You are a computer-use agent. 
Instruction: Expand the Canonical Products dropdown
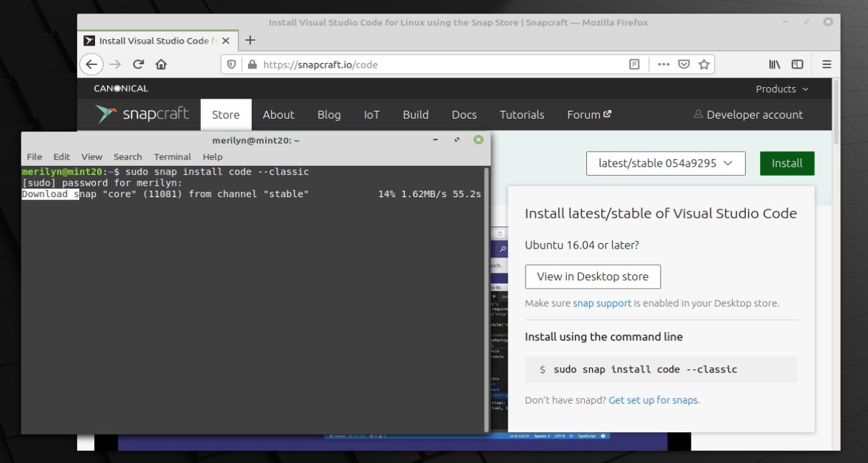click(x=782, y=89)
